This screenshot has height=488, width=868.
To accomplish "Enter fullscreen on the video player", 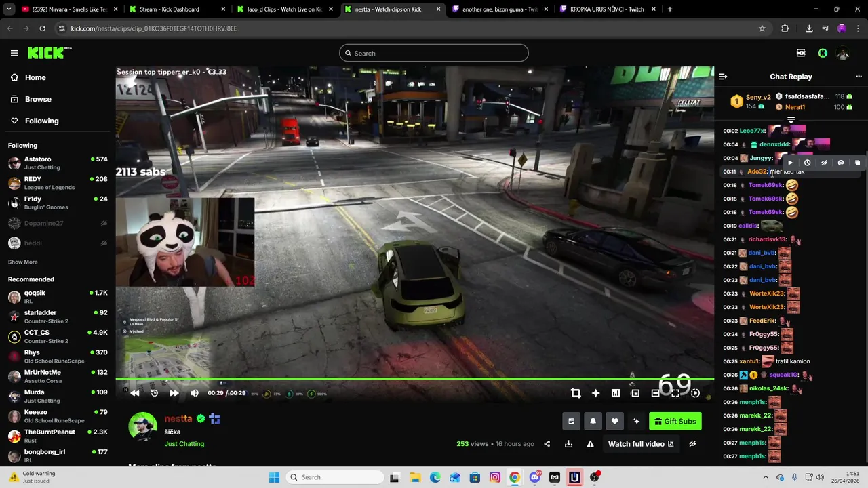I will coord(675,393).
